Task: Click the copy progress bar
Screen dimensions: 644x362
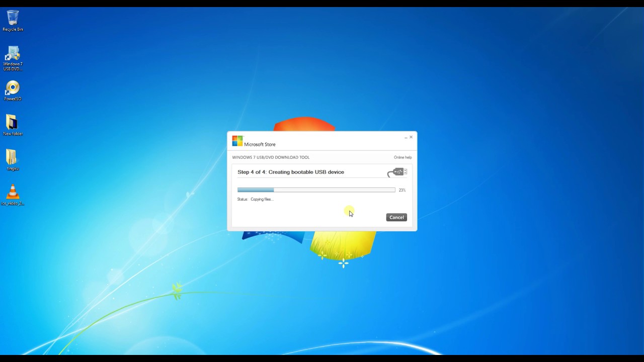Action: pos(316,190)
